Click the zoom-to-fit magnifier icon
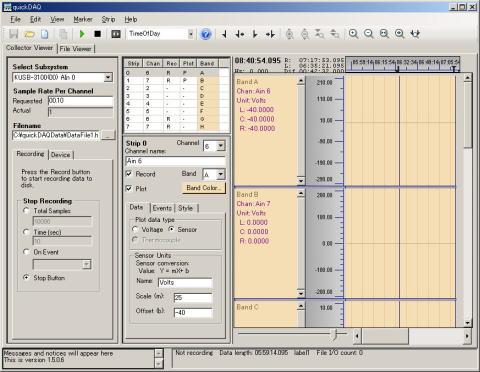The width and height of the screenshot is (480, 372). click(384, 34)
